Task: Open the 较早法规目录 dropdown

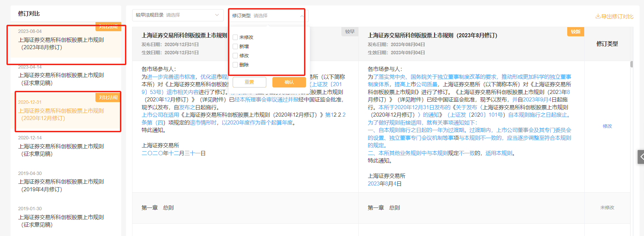Action: coord(178,15)
